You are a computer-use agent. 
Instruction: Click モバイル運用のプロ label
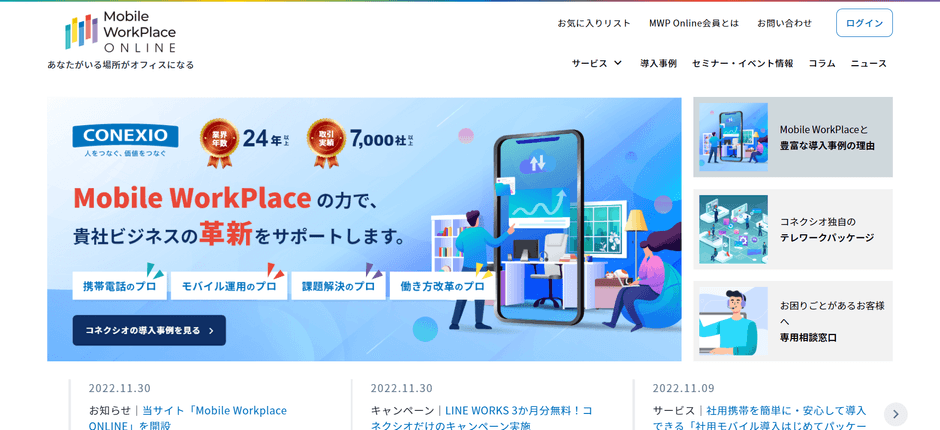228,286
